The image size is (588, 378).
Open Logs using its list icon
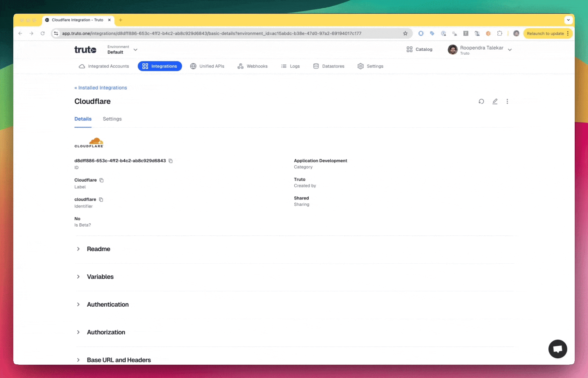point(283,66)
